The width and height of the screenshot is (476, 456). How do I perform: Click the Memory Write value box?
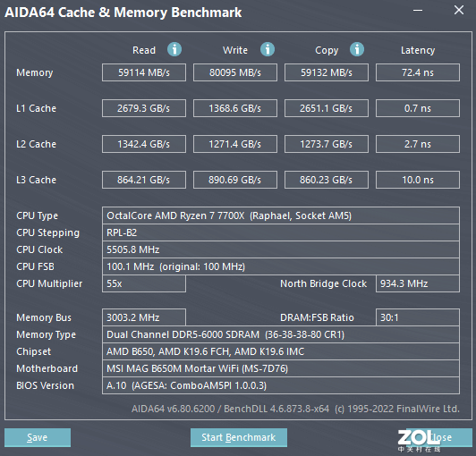tap(235, 72)
